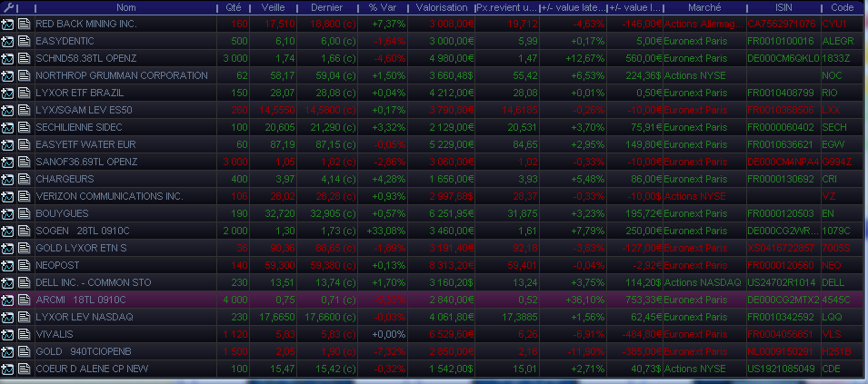Open details sheet icon for DELL INC.
The image size is (868, 384).
point(24,282)
